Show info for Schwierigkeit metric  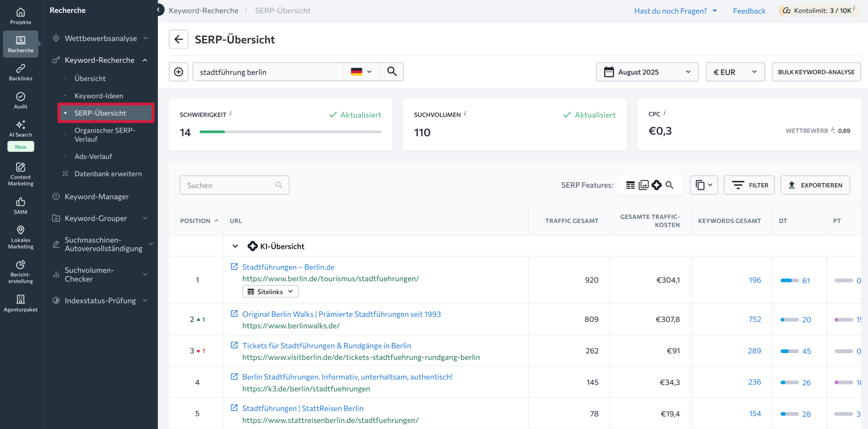pos(231,114)
